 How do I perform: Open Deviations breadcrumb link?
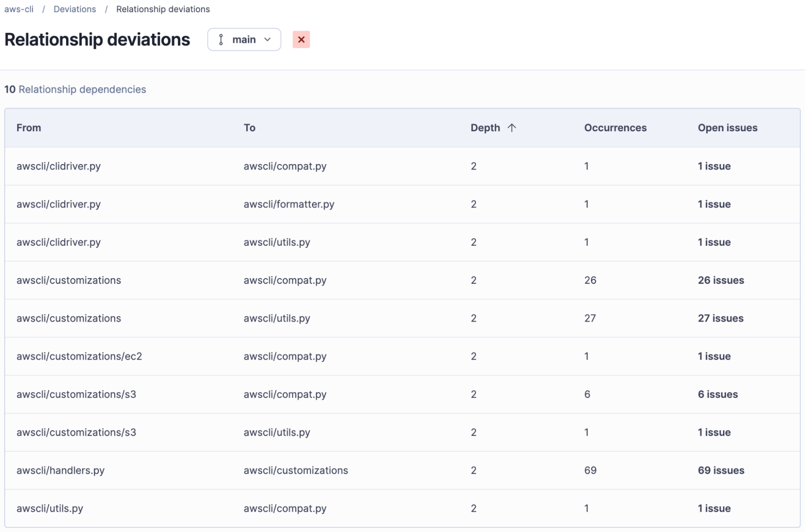[75, 9]
